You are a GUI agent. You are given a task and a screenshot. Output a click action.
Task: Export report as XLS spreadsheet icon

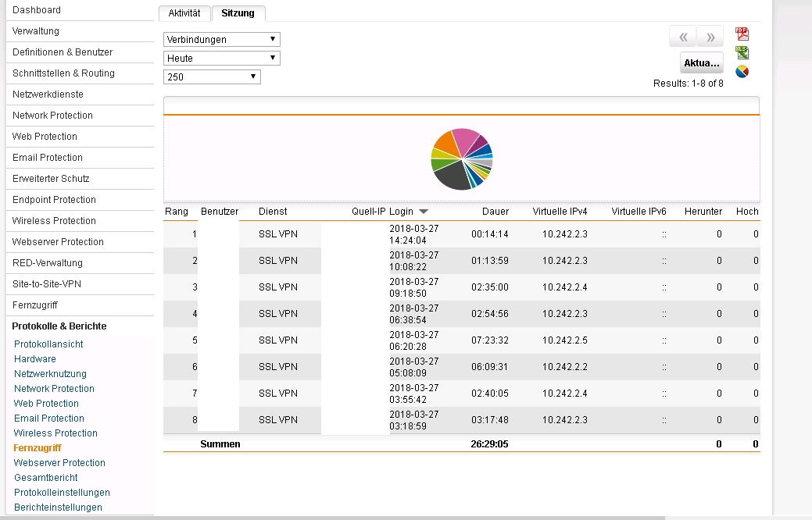(742, 53)
